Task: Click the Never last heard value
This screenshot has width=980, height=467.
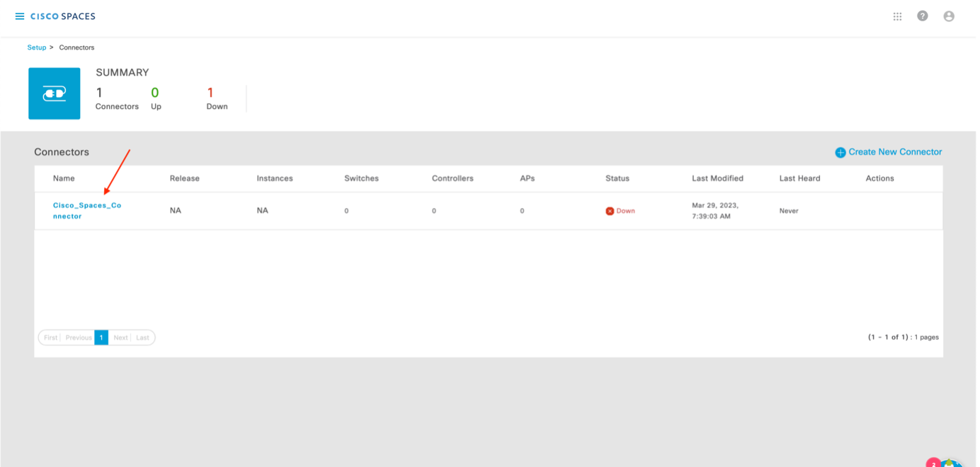Action: [789, 211]
